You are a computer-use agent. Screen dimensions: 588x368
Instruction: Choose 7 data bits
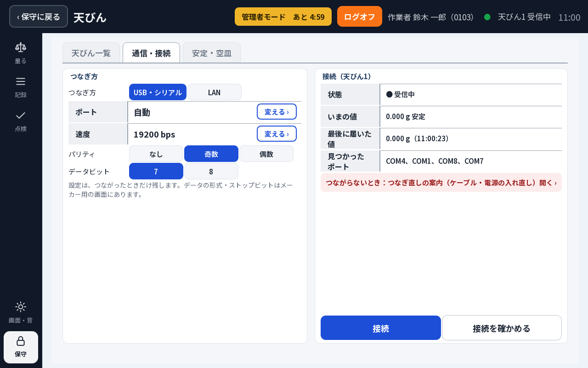(x=156, y=171)
